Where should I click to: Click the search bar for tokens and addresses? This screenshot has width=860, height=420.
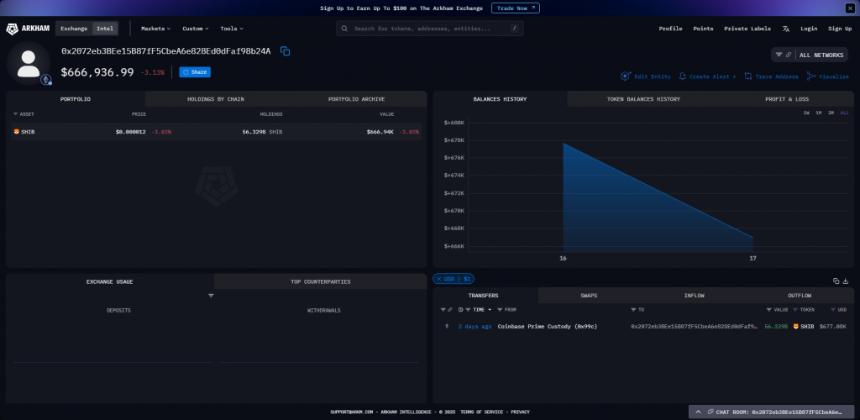430,28
